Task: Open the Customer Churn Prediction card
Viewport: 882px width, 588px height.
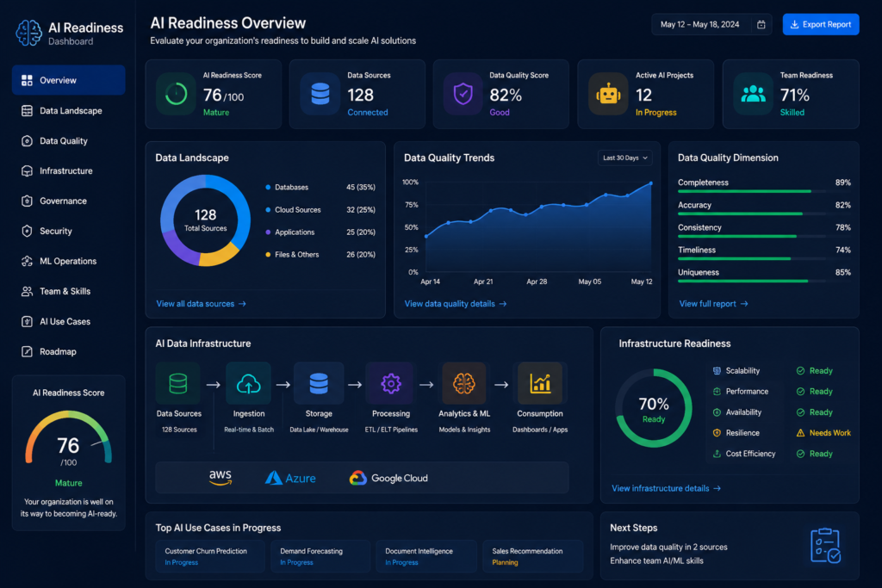Action: point(210,556)
